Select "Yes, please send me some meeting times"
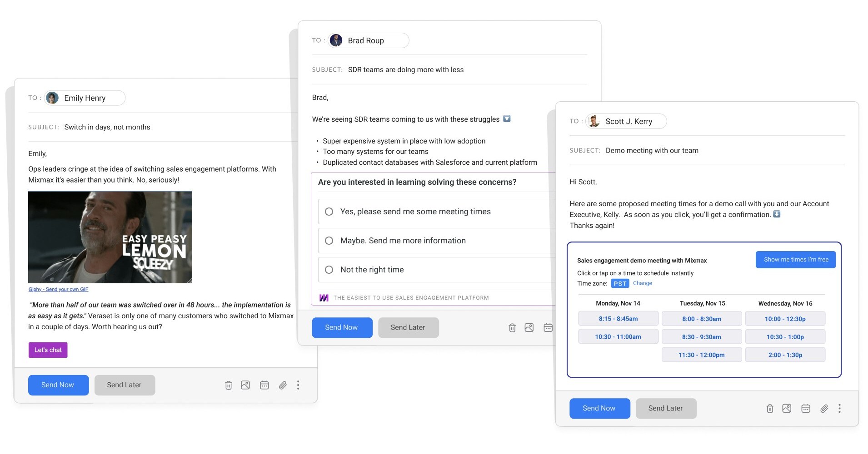This screenshot has height=454, width=868. [x=329, y=212]
